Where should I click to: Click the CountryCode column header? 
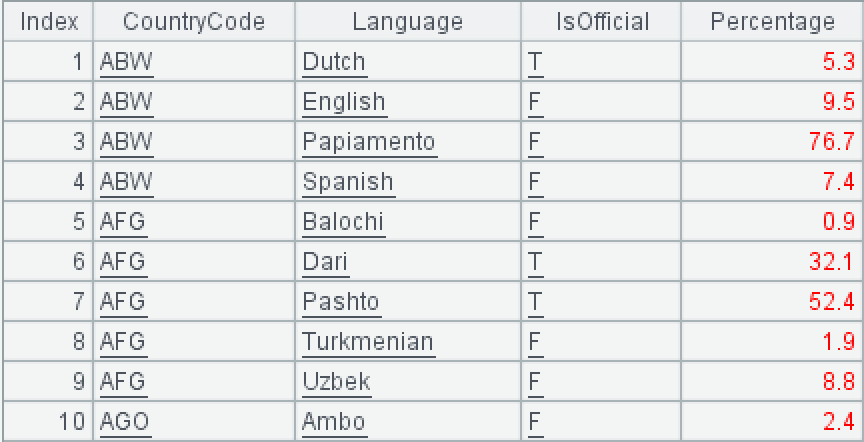click(x=194, y=21)
